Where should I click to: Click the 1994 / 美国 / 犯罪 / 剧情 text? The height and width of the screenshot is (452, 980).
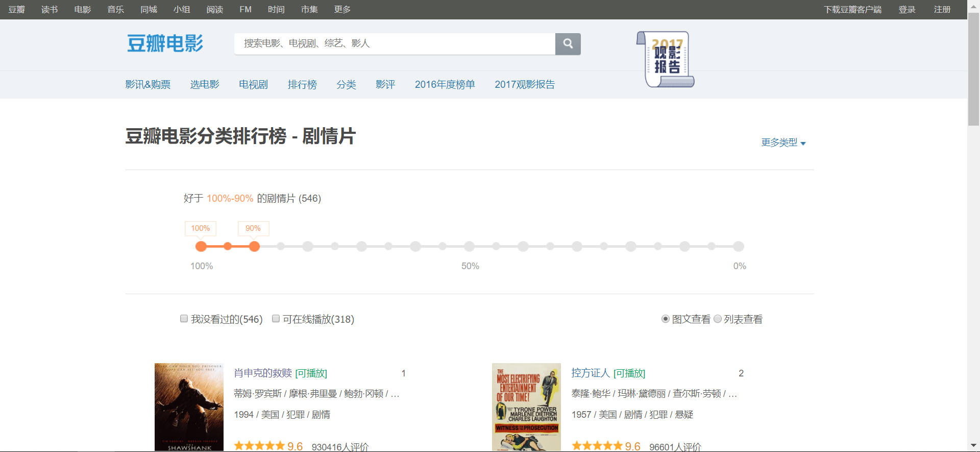point(282,415)
